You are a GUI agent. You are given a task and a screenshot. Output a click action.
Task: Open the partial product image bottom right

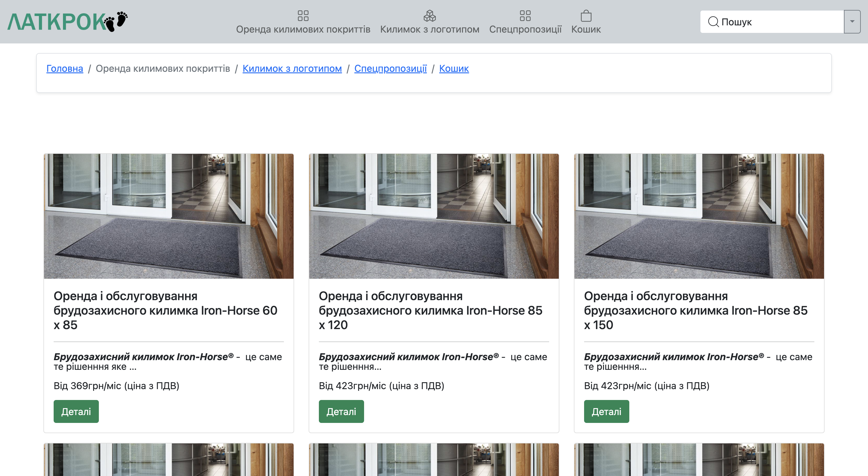click(x=699, y=459)
